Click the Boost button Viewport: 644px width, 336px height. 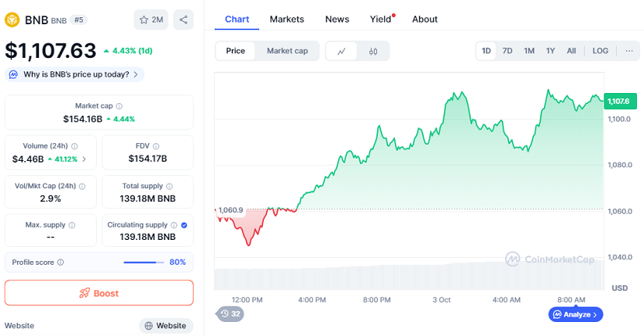(x=99, y=293)
